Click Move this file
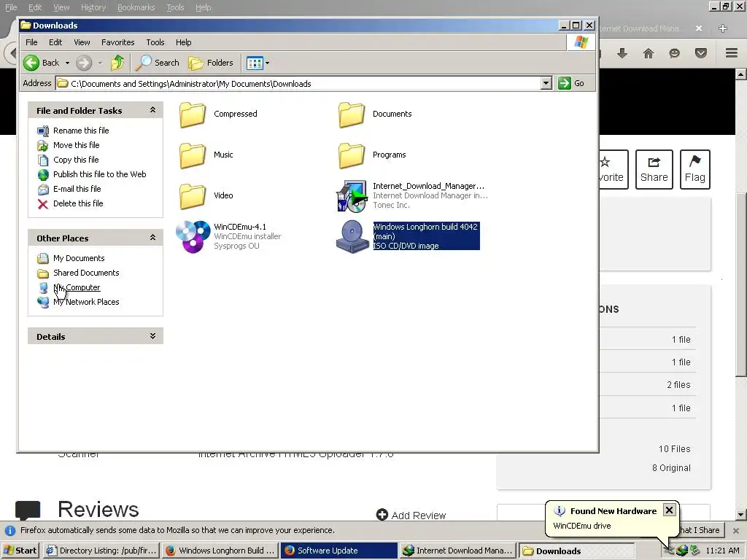Image resolution: width=747 pixels, height=560 pixels. pos(76,145)
